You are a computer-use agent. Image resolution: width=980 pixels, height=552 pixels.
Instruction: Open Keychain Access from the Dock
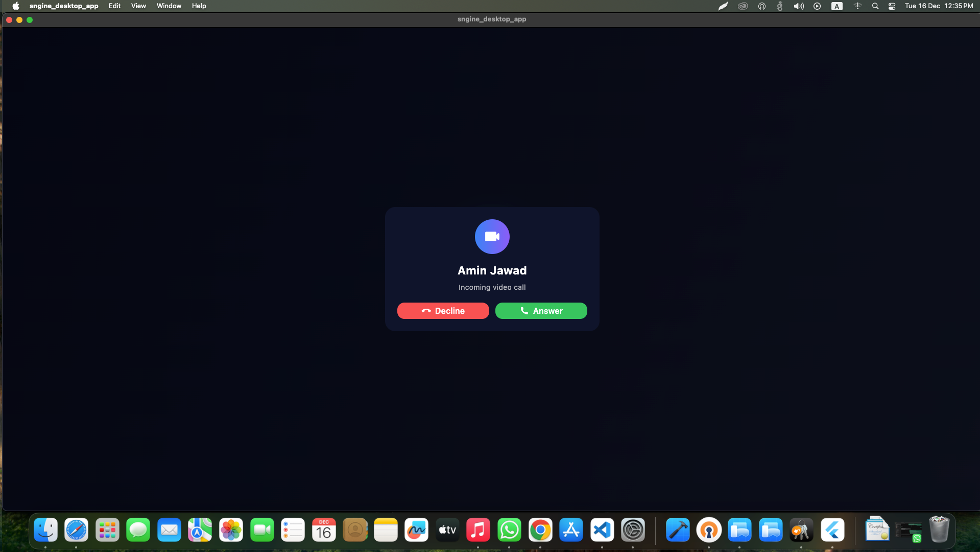801,530
